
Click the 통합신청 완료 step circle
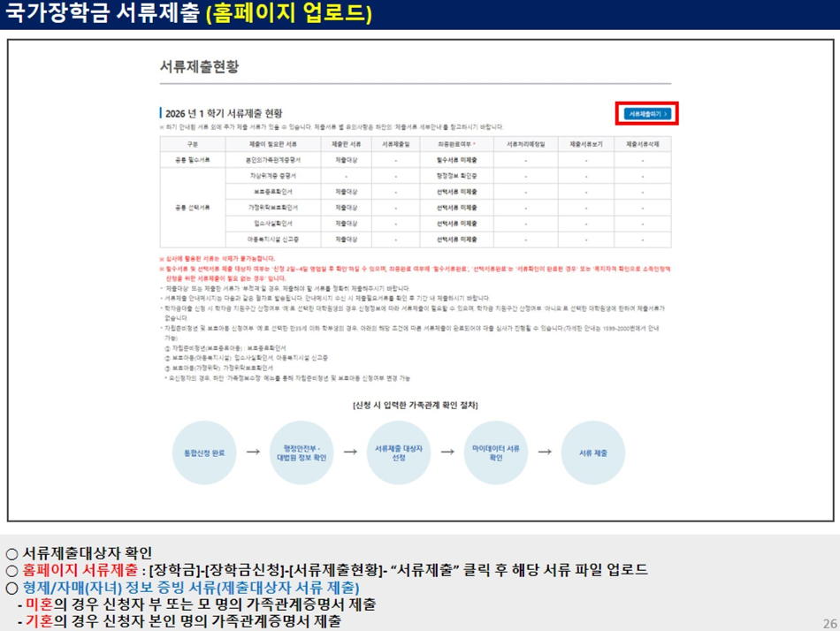click(x=204, y=452)
